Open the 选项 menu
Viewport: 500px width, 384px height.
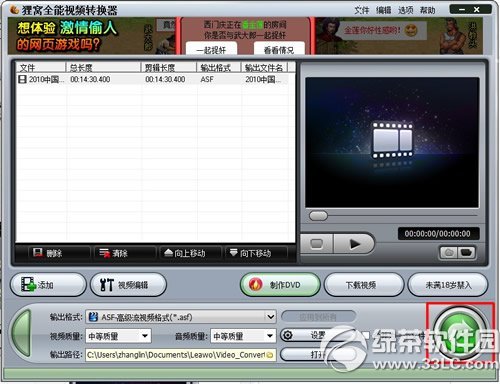405,10
